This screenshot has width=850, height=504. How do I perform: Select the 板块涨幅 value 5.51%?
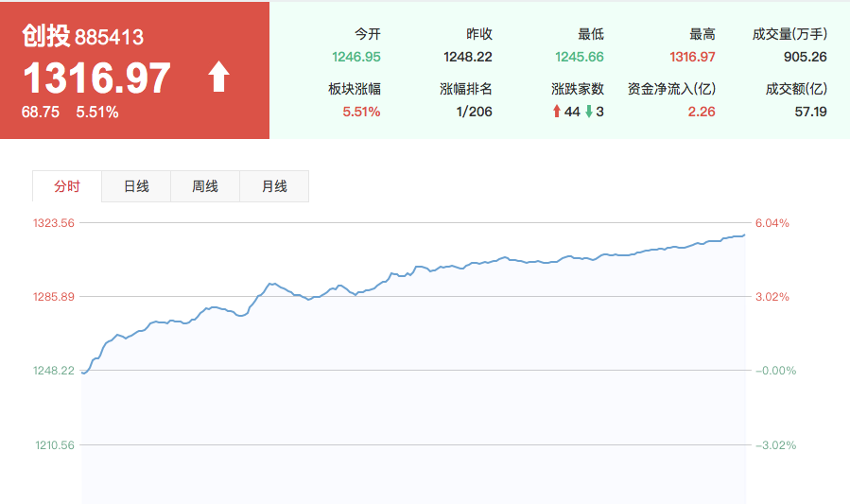coord(361,112)
